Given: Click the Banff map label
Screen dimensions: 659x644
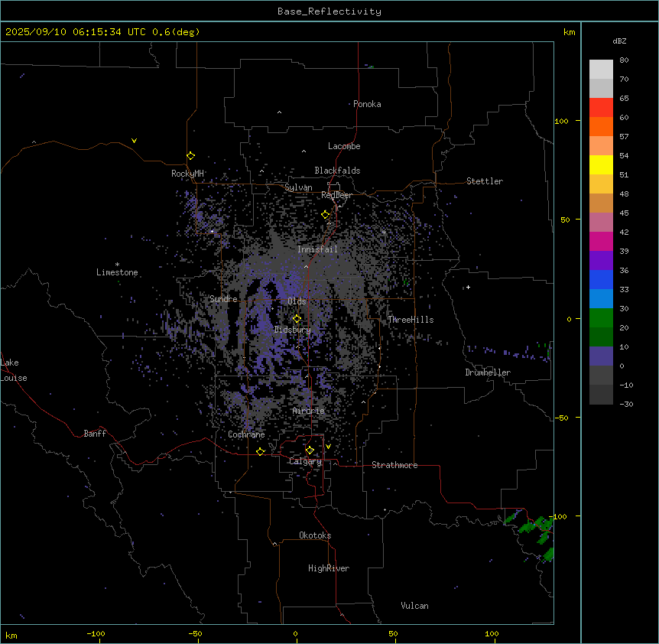Looking at the screenshot, I should tap(95, 434).
